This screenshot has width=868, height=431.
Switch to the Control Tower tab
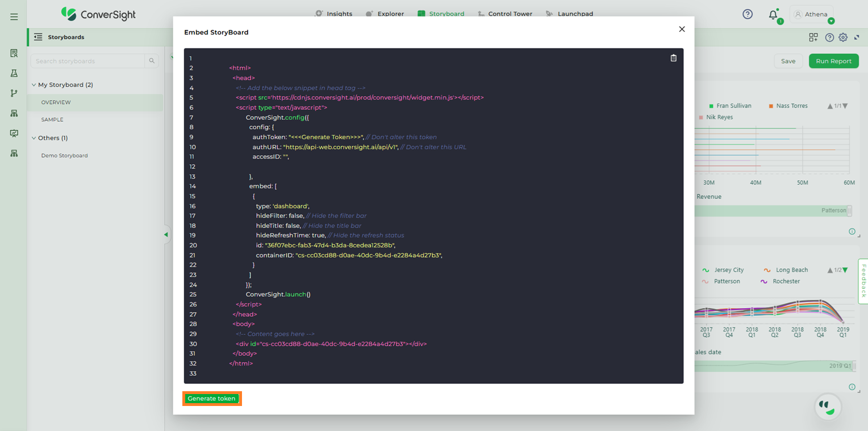(x=510, y=14)
